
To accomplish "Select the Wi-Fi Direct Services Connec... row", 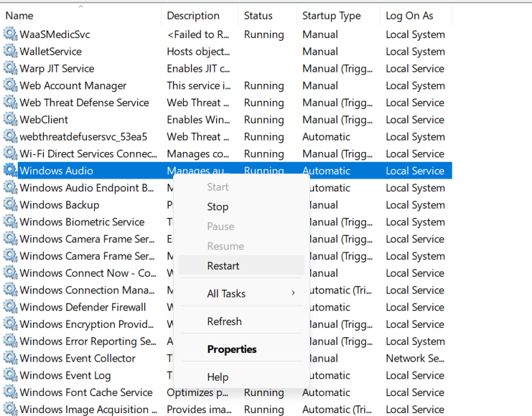I will 88,154.
